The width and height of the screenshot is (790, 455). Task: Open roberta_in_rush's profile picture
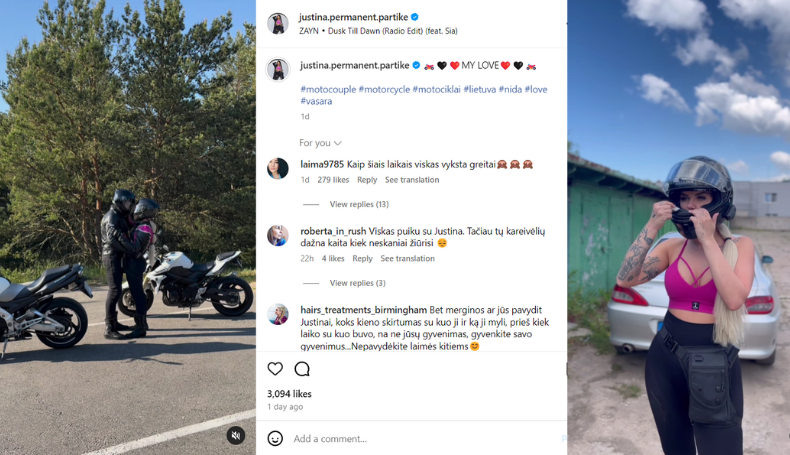pos(278,235)
